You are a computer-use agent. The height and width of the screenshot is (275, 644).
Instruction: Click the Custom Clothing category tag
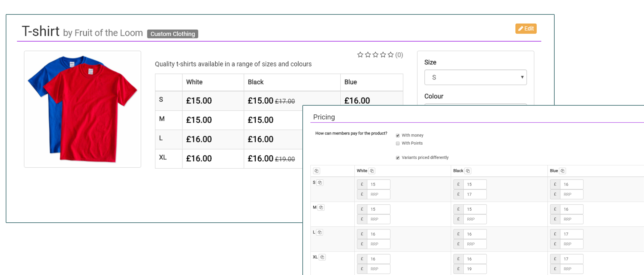click(x=172, y=34)
